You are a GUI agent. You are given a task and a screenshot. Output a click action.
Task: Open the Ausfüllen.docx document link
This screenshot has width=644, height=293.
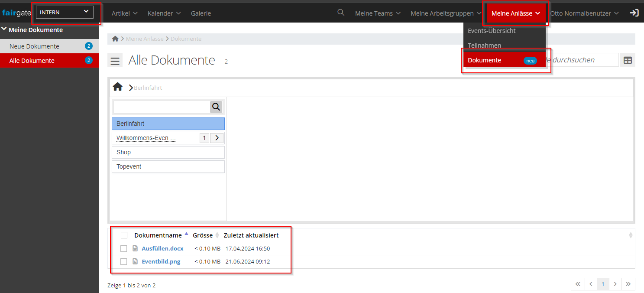point(162,249)
